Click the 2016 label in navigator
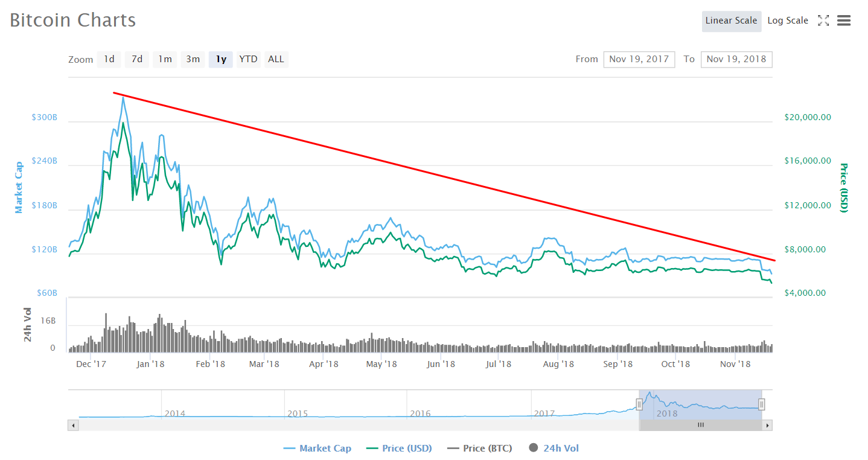This screenshot has height=460, width=868. [x=420, y=414]
